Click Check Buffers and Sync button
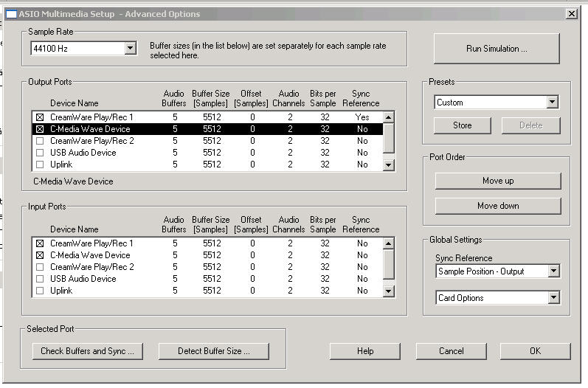The width and height of the screenshot is (588, 388). pyautogui.click(x=87, y=351)
